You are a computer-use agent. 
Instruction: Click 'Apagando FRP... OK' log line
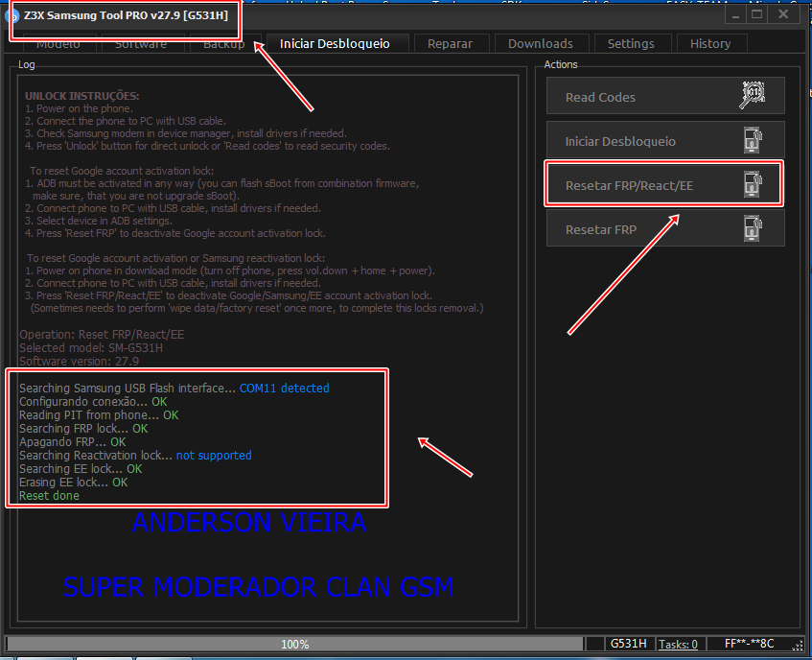coord(73,442)
